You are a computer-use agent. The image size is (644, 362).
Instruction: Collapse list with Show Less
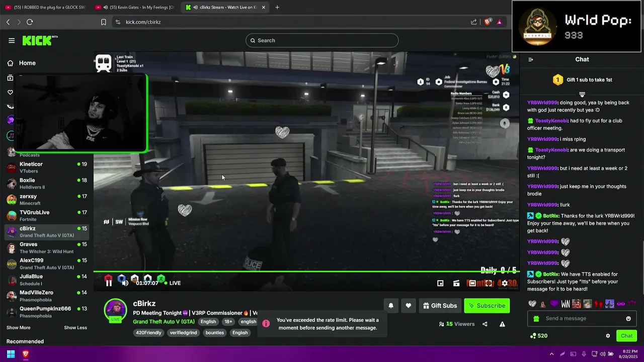(x=75, y=328)
